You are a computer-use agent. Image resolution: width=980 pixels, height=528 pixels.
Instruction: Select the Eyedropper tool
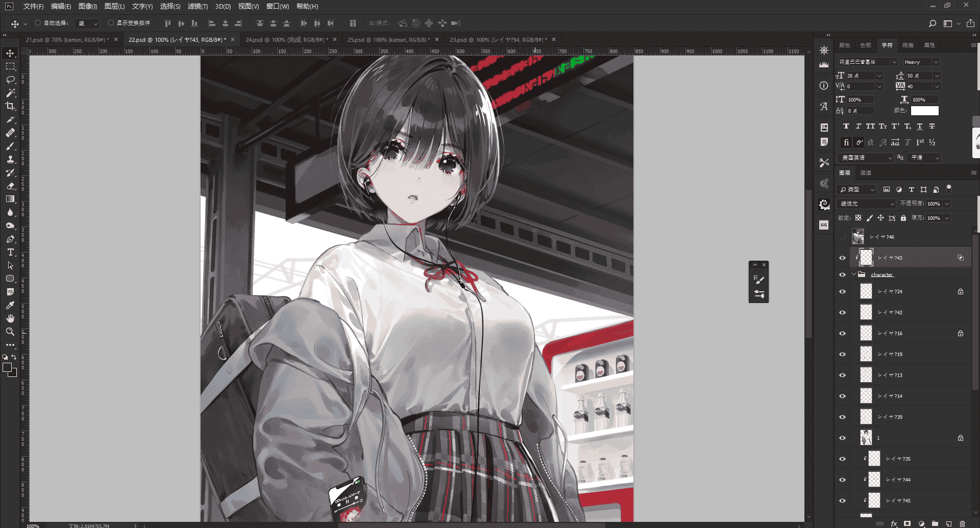pos(10,305)
